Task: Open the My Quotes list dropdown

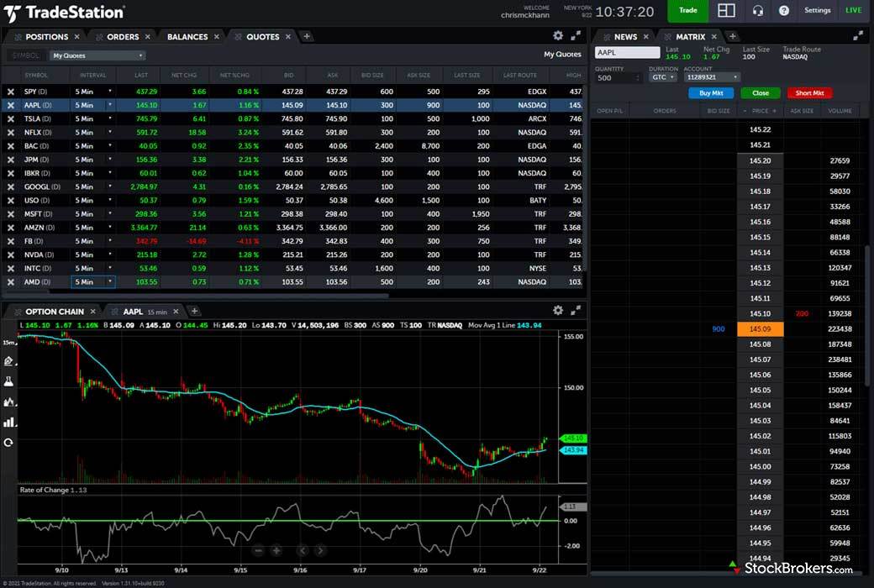Action: pyautogui.click(x=97, y=55)
